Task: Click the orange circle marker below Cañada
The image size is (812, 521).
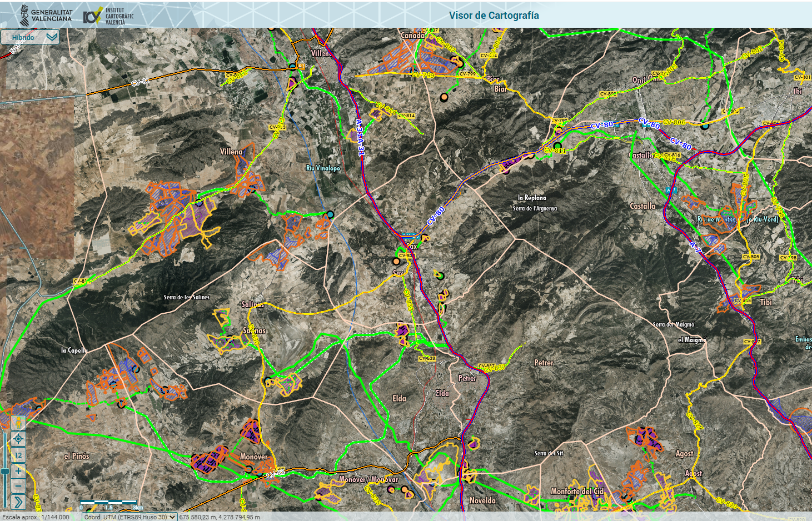Action: [x=444, y=97]
